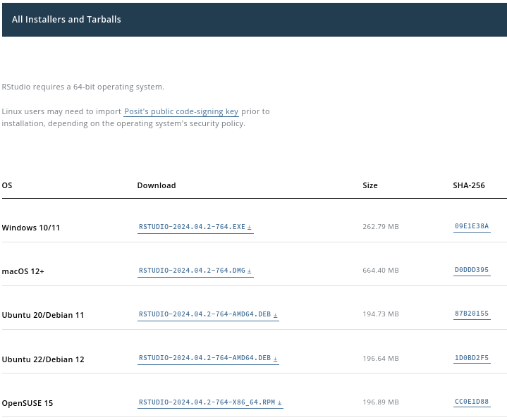Open SHA-256 hash 87B20155
Image resolution: width=507 pixels, height=420 pixels.
click(x=472, y=314)
